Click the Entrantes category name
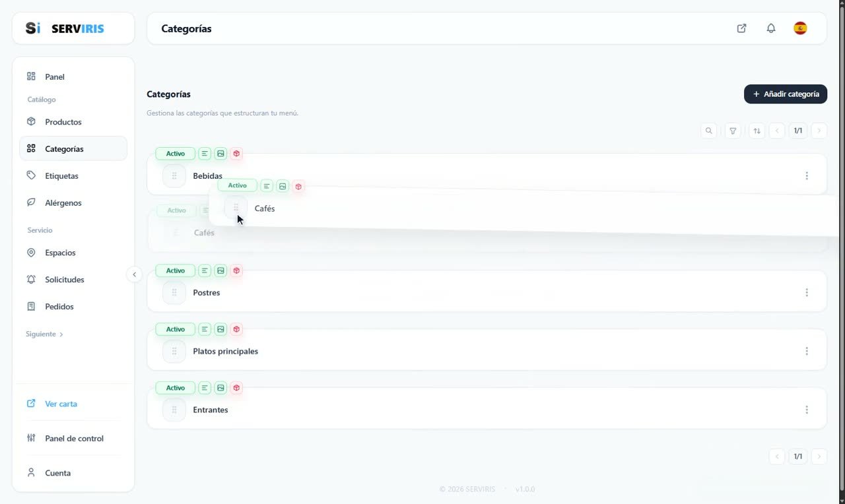The image size is (845, 504). [211, 410]
